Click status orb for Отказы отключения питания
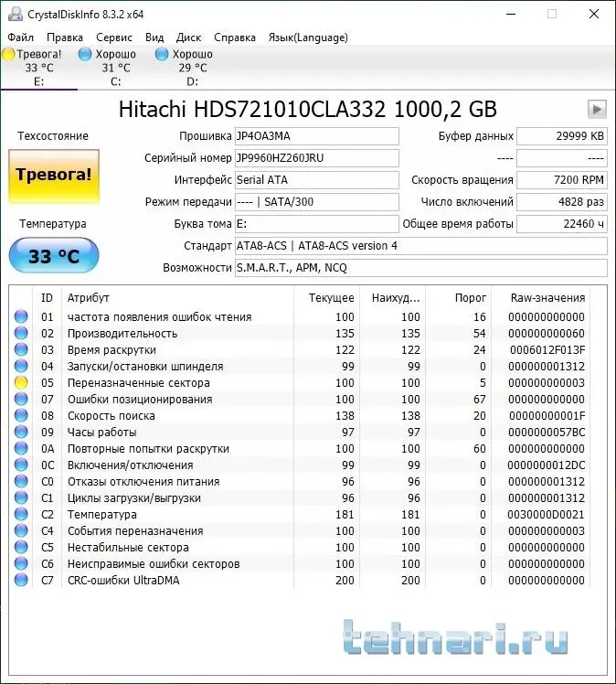 pyautogui.click(x=21, y=481)
